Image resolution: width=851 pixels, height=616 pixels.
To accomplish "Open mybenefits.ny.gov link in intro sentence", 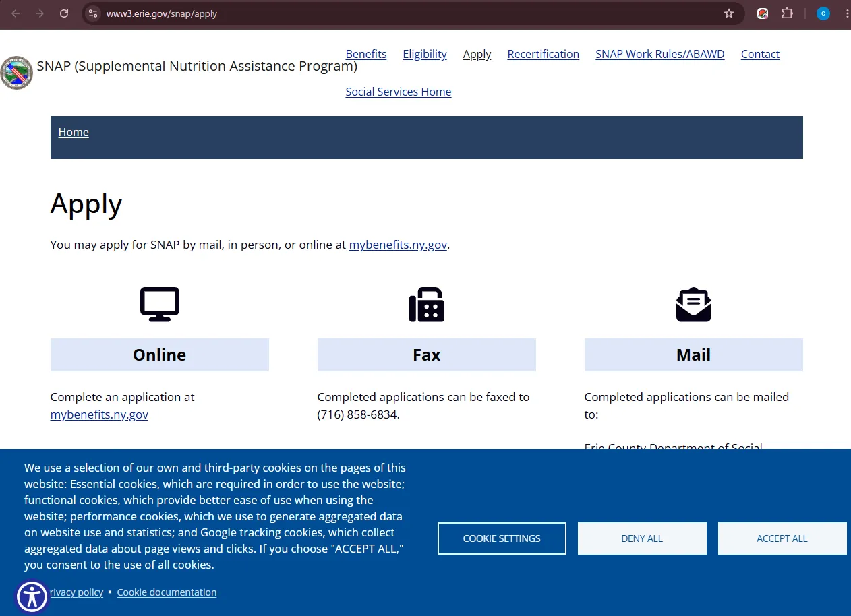I will (398, 245).
